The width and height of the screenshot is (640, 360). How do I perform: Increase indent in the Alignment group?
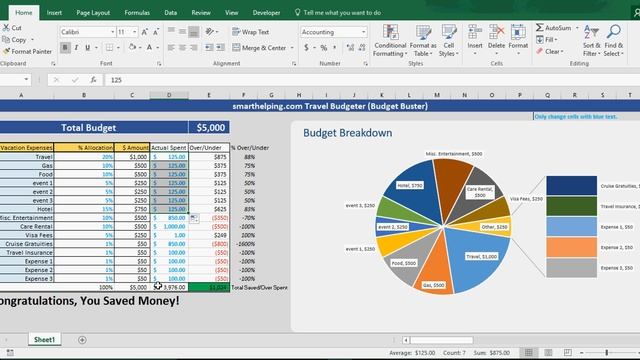click(220, 48)
